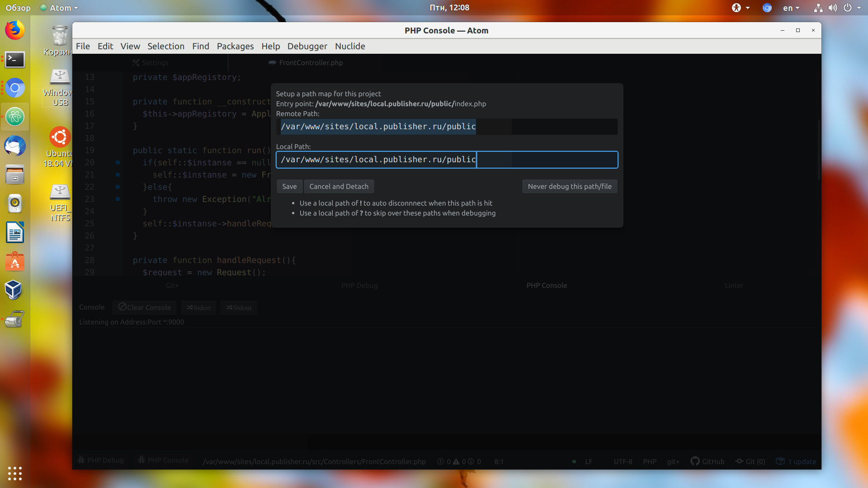Viewport: 868px width, 488px height.
Task: Toggle breakpoint on line 20
Action: point(118,162)
